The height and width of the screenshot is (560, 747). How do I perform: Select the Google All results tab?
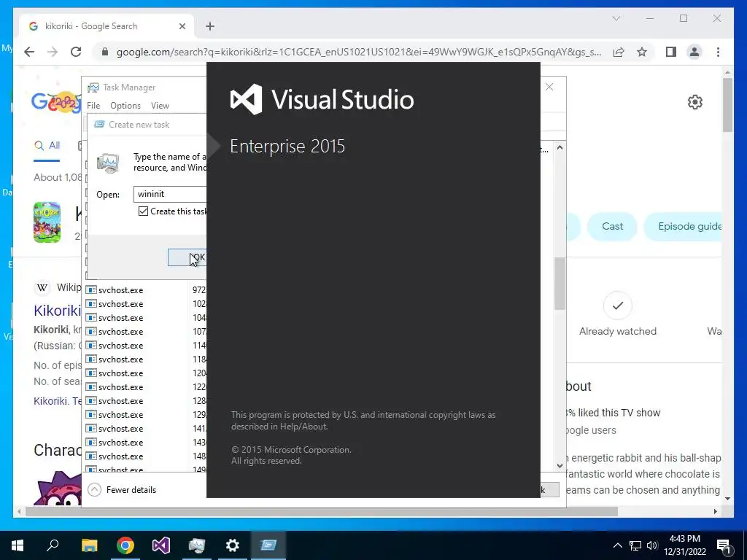[x=47, y=146]
